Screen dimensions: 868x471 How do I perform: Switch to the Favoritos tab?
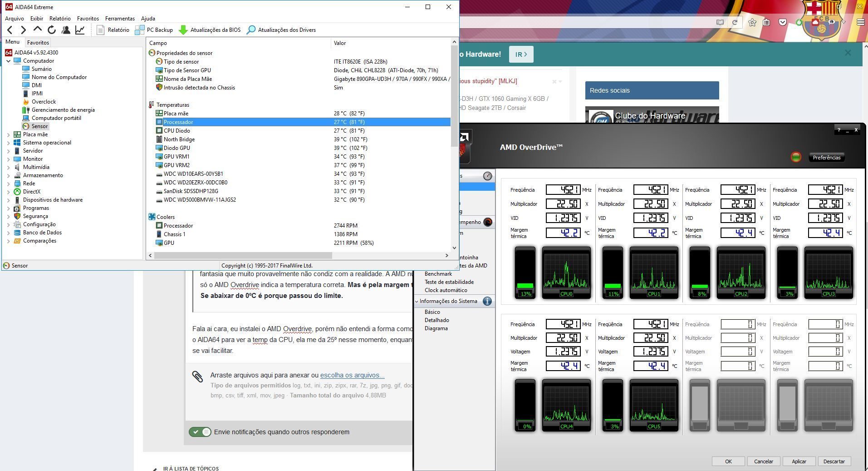pyautogui.click(x=38, y=42)
